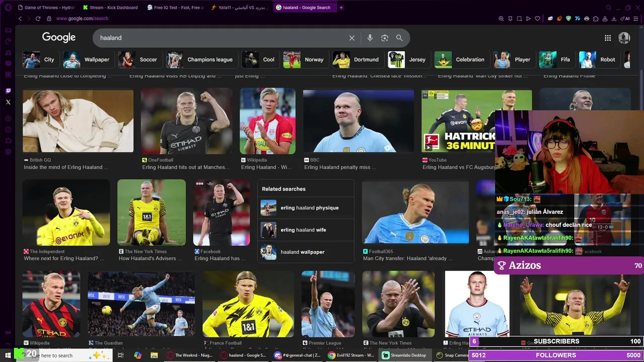Screen dimensions: 644x362
Task: Take a snapshot with the dashed-square icon
Action: tap(519, 19)
